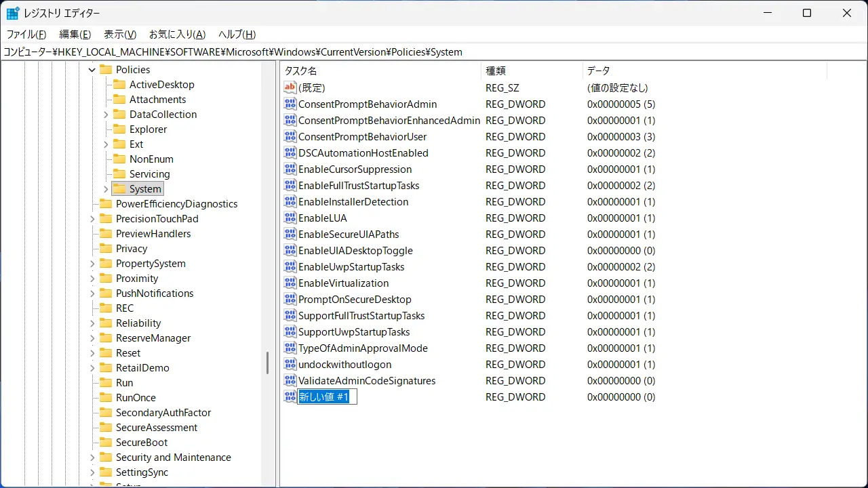868x488 pixels.
Task: Expand the PushNotifications key
Action: tap(92, 293)
